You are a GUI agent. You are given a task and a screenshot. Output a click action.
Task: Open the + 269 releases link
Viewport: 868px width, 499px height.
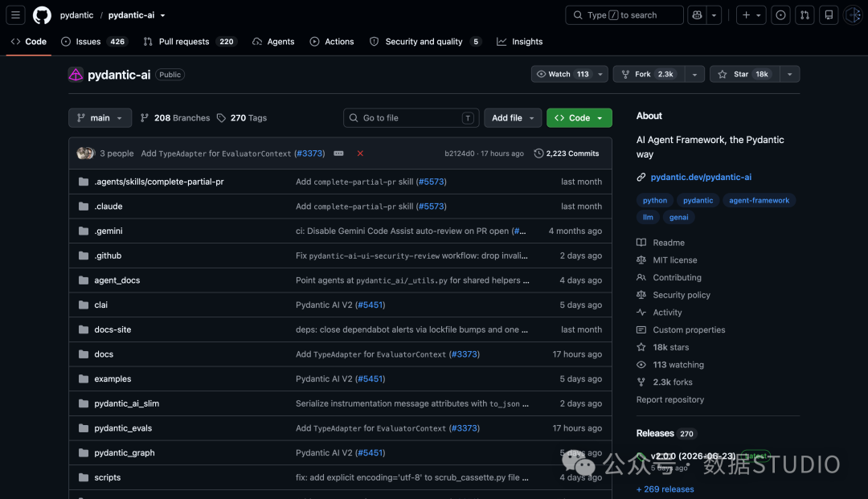[665, 489]
